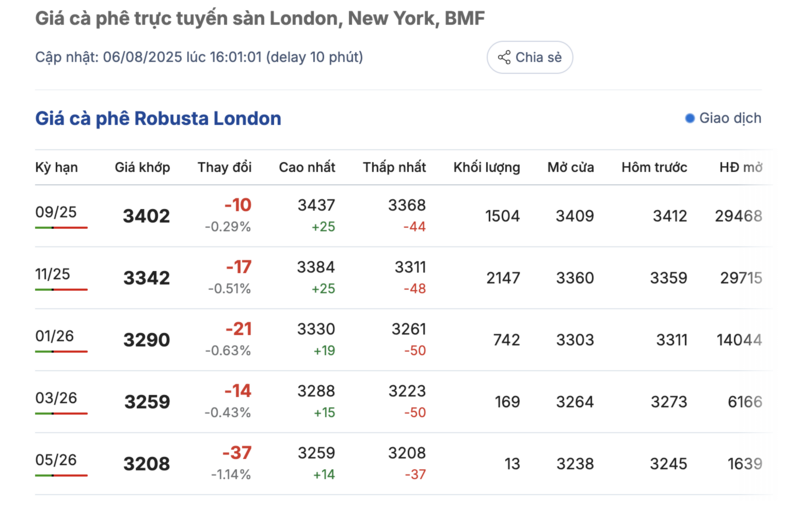Open the 03/26 contract term row
Viewport: 800px width, 507px height.
403,402
